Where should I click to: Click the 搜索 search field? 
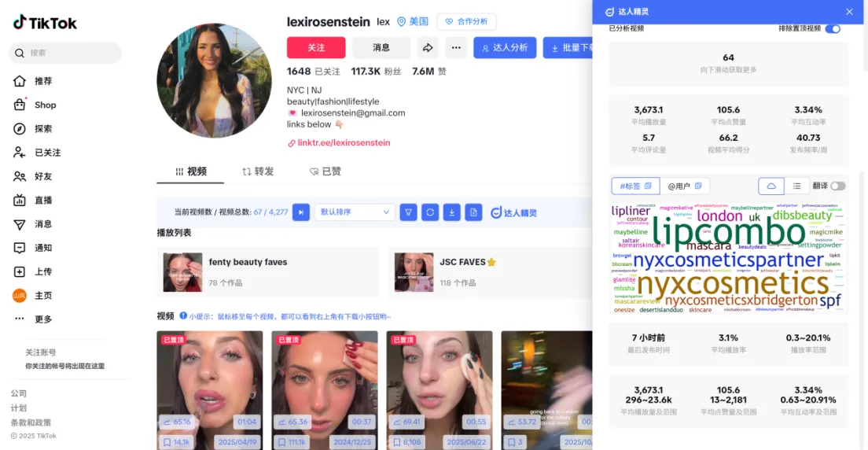click(x=64, y=53)
